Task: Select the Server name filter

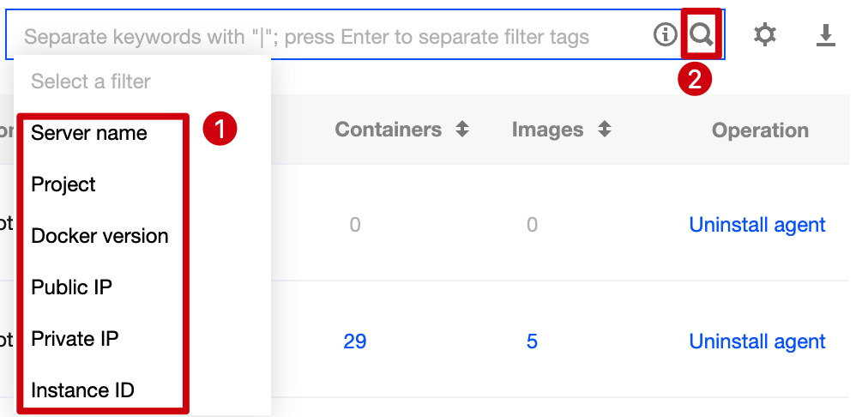Action: [89, 133]
